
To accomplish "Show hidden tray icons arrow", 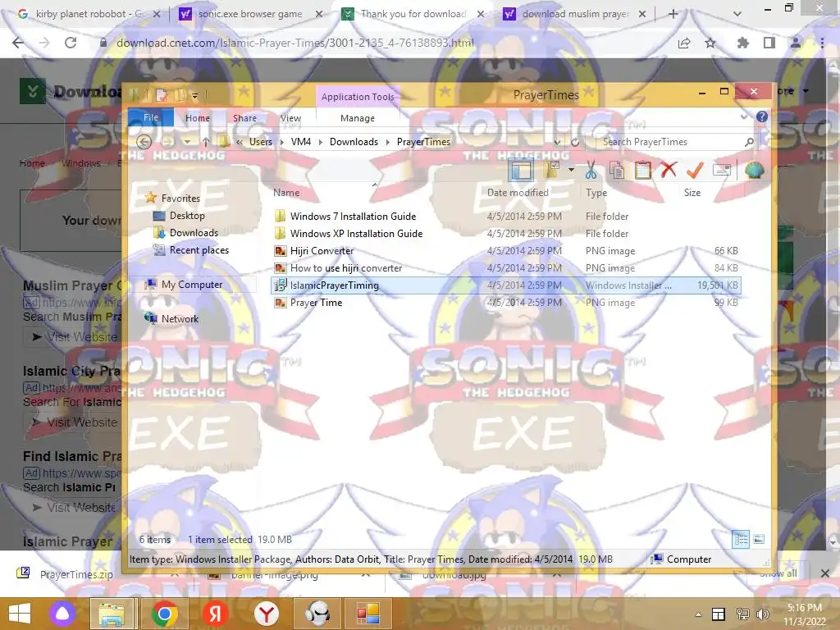I will [698, 614].
